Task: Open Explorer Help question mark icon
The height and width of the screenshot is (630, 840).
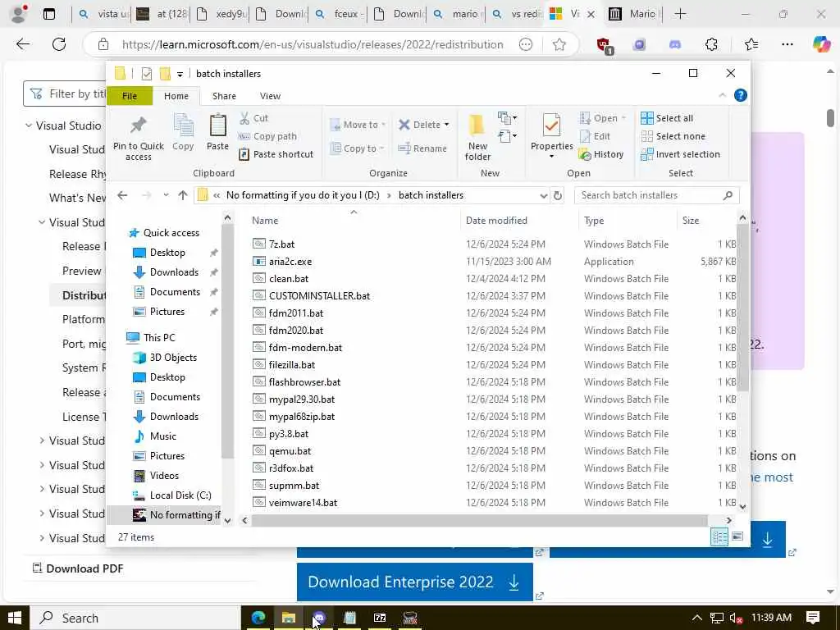Action: click(741, 95)
